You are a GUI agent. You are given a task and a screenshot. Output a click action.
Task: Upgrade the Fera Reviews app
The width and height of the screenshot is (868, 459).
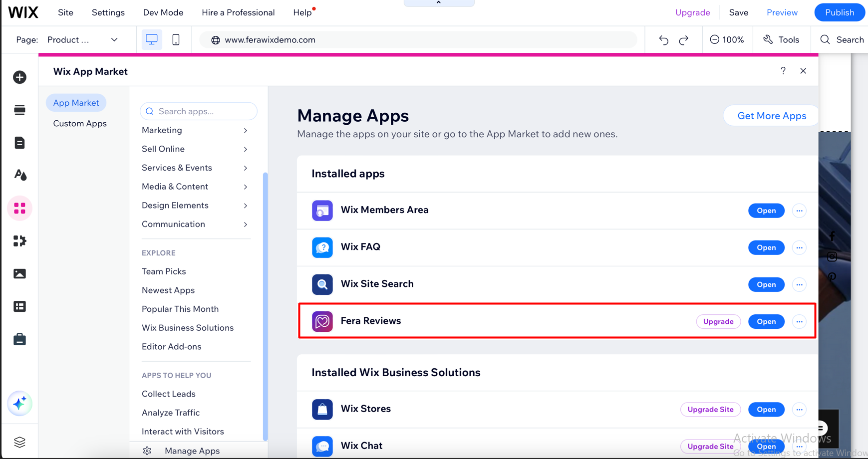tap(718, 321)
